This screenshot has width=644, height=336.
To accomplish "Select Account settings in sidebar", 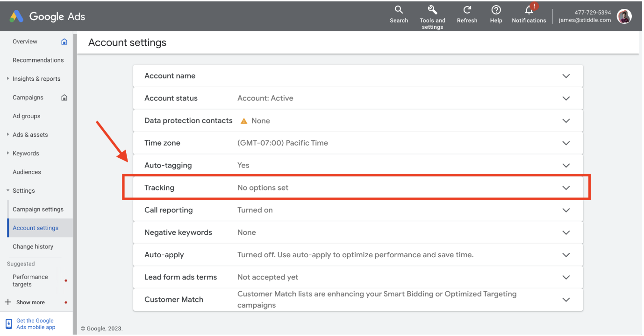I will tap(36, 228).
